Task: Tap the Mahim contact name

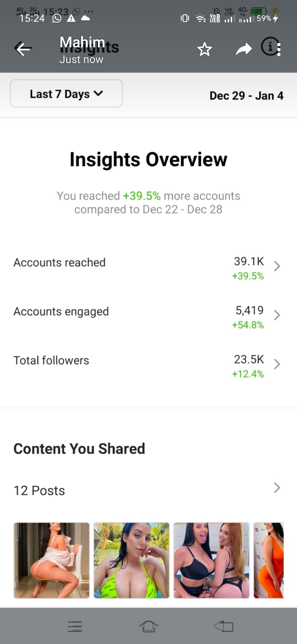Action: pyautogui.click(x=82, y=42)
